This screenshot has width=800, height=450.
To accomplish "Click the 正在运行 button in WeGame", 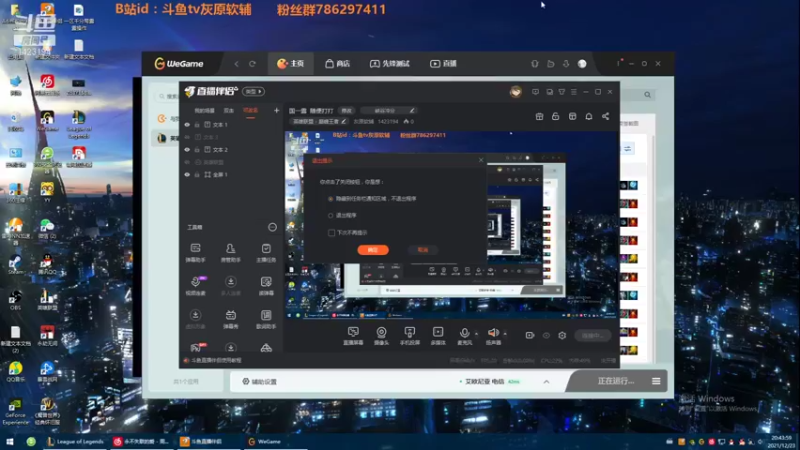I will pyautogui.click(x=616, y=381).
